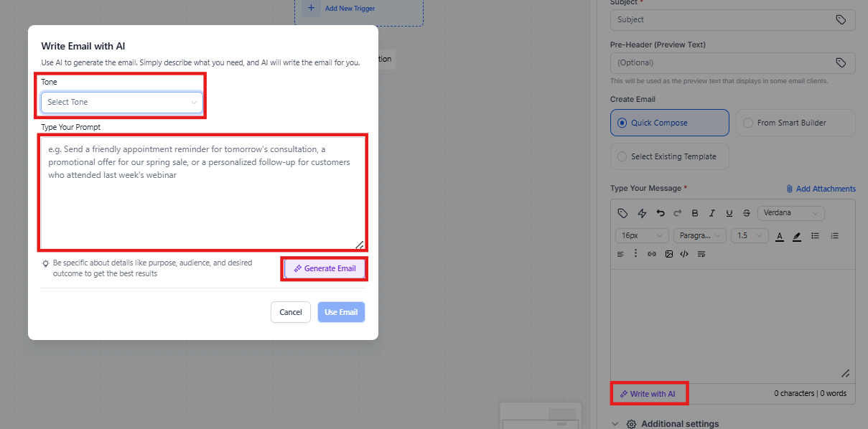The width and height of the screenshot is (868, 429).
Task: Open the highlight color marker tool
Action: 797,235
